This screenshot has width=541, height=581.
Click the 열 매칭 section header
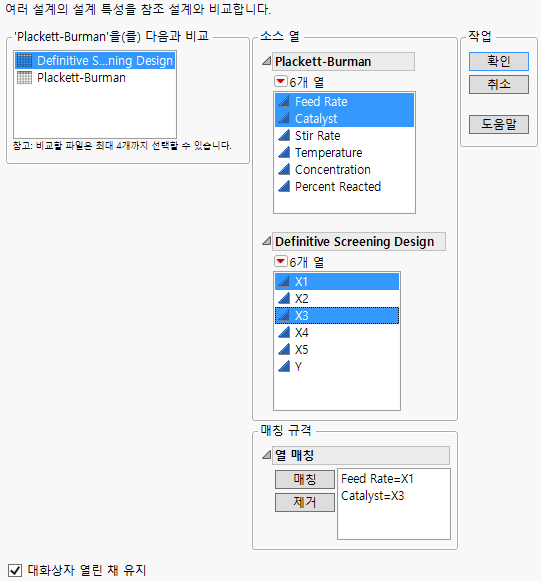pyautogui.click(x=361, y=455)
